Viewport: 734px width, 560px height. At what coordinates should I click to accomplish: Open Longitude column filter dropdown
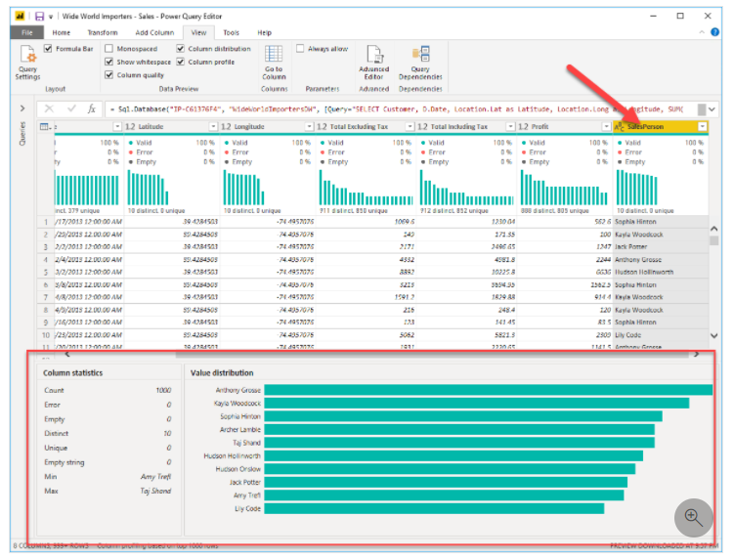point(309,126)
